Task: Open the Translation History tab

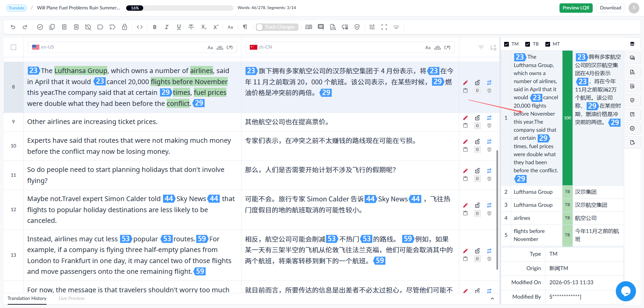Action: [x=27, y=299]
